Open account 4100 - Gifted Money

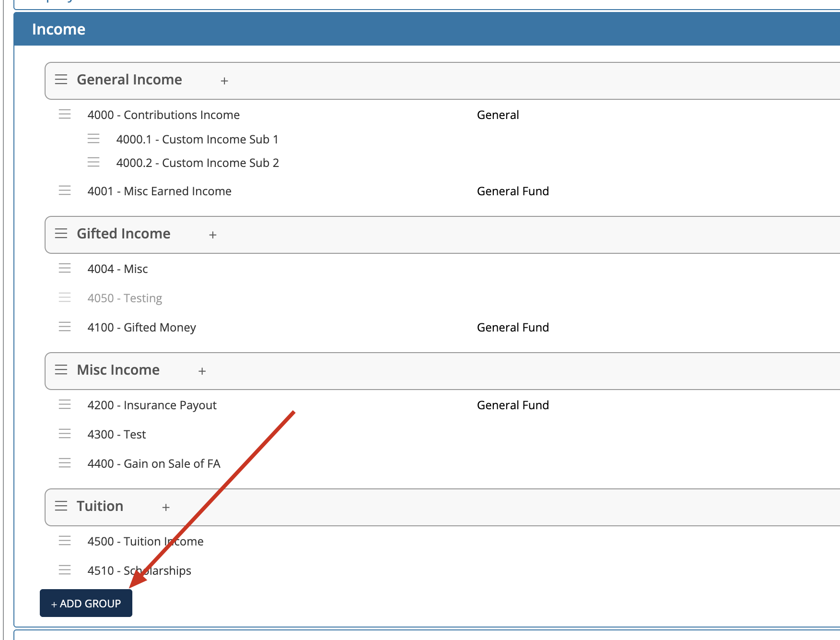click(142, 328)
